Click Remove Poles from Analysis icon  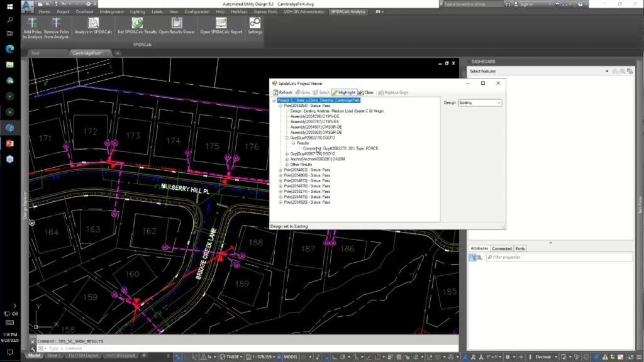click(x=57, y=23)
